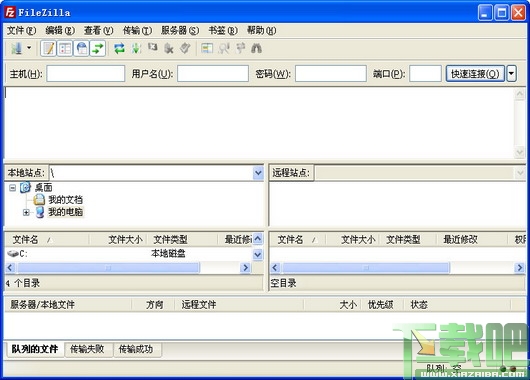Toggle directory comparison icon
The width and height of the screenshot is (530, 380).
click(x=224, y=49)
